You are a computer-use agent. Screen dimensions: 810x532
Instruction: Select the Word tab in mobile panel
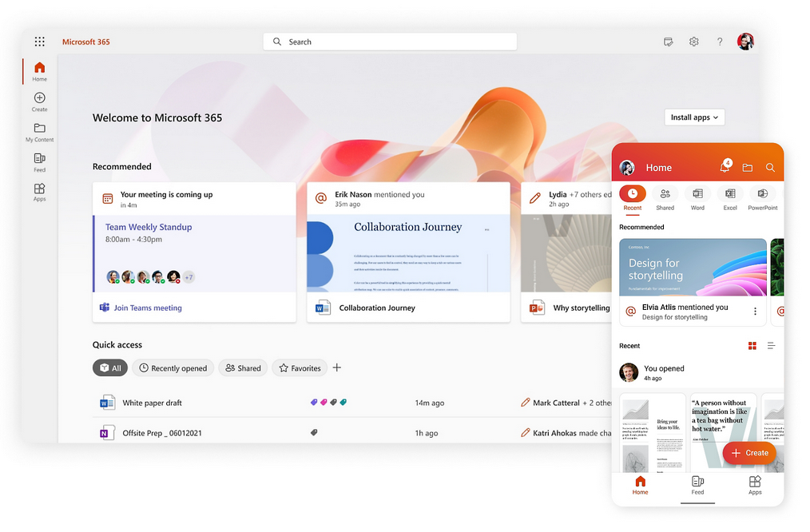pyautogui.click(x=697, y=198)
